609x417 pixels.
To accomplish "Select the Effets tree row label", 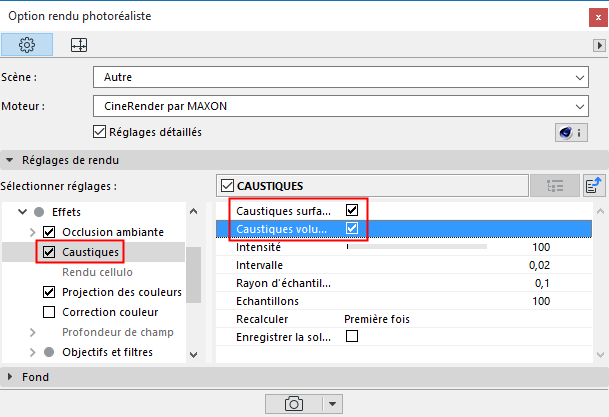I will coord(66,212).
